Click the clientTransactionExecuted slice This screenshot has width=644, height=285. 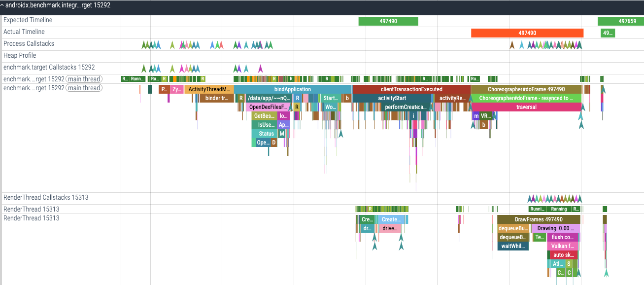click(411, 89)
